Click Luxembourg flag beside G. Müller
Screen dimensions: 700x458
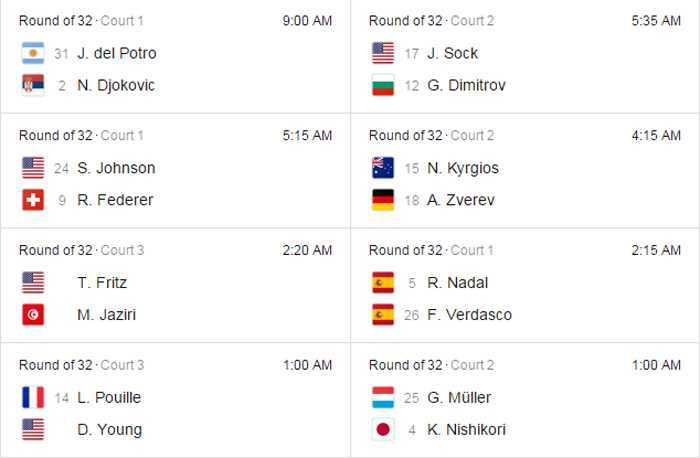[383, 397]
